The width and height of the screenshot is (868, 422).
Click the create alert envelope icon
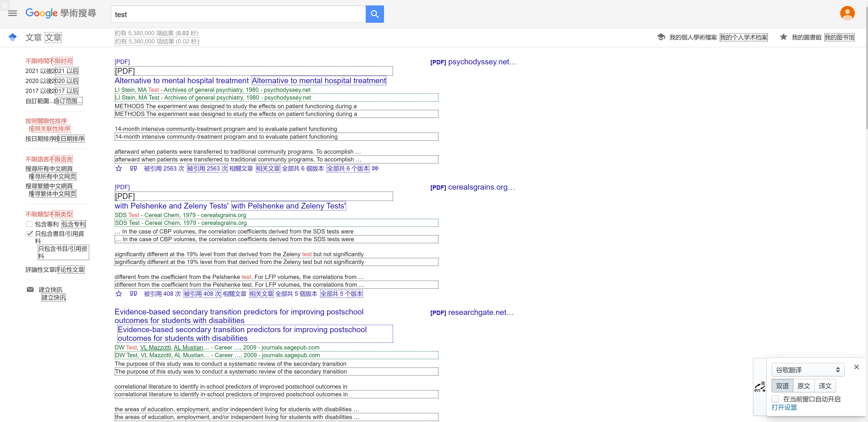click(30, 289)
